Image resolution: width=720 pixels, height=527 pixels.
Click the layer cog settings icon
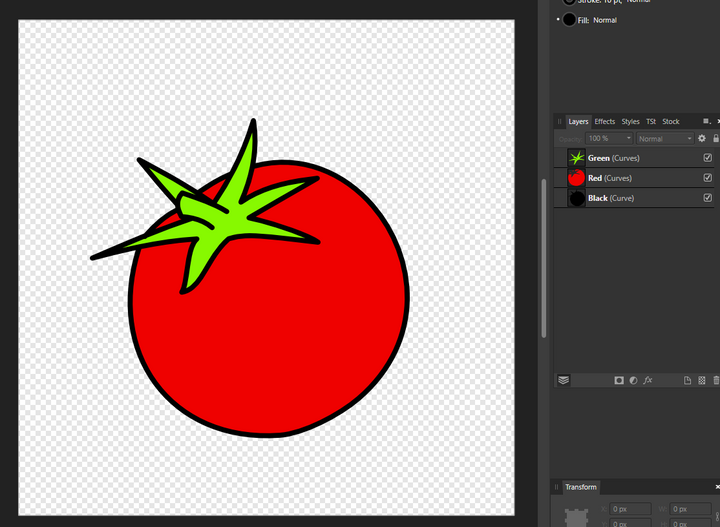coord(702,138)
